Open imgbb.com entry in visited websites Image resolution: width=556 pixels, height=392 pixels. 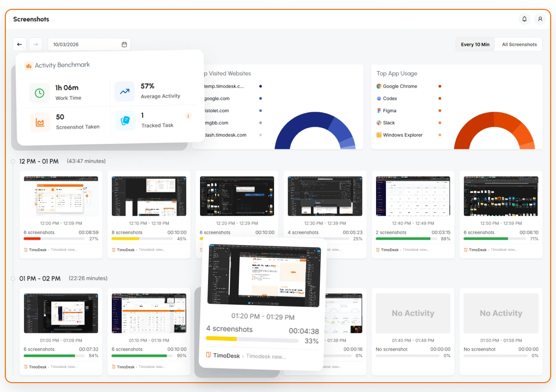pyautogui.click(x=216, y=123)
